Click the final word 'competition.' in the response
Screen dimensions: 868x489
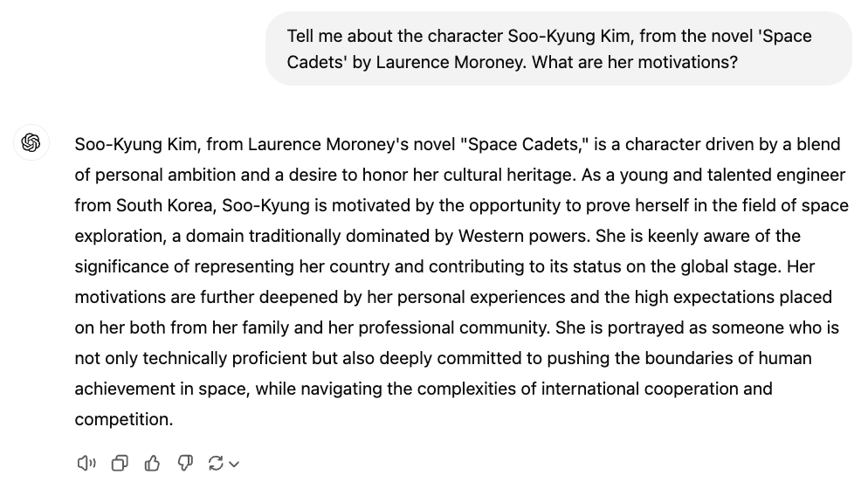point(124,419)
